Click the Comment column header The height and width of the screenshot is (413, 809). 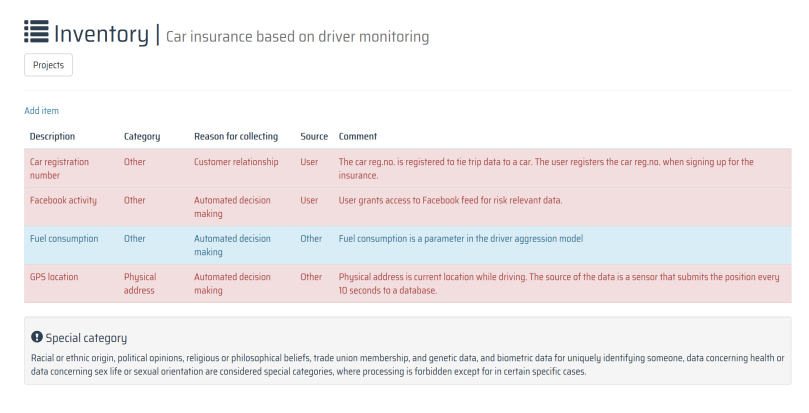tap(357, 136)
